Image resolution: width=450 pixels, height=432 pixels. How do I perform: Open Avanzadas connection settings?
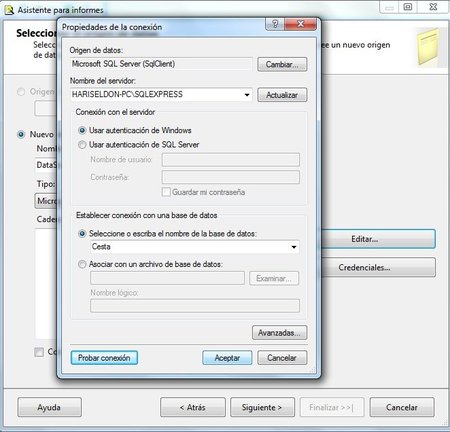coord(279,333)
